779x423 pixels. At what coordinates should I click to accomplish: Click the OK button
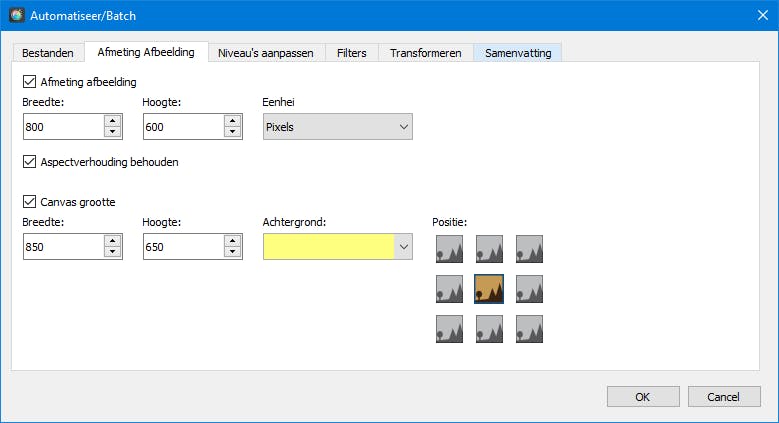643,396
